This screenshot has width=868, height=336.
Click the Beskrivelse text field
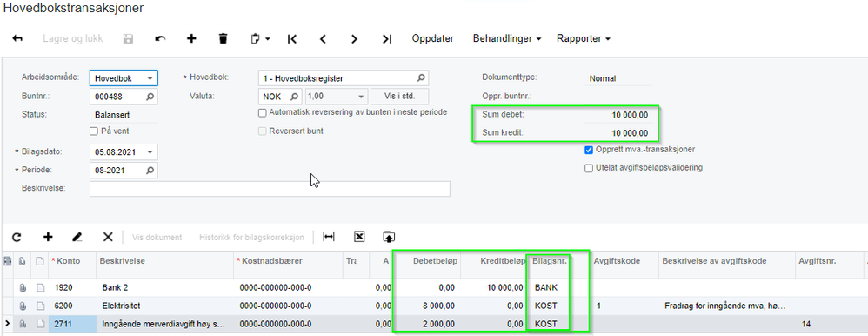(x=270, y=189)
